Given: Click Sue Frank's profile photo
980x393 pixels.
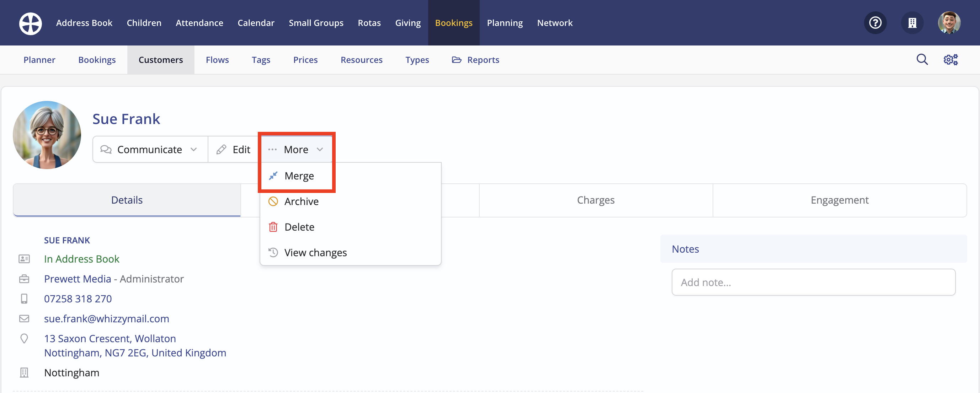Looking at the screenshot, I should (x=47, y=135).
